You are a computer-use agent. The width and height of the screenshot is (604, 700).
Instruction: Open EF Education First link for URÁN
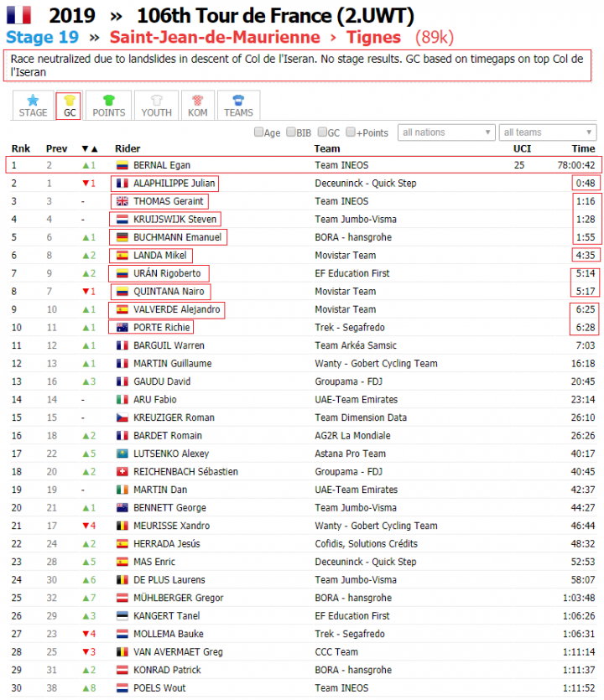click(352, 273)
